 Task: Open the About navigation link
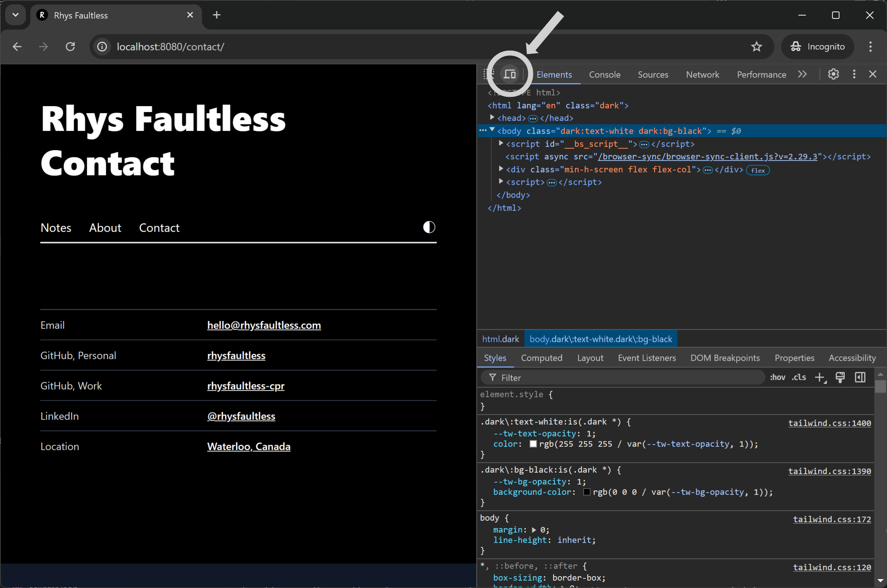click(x=105, y=228)
